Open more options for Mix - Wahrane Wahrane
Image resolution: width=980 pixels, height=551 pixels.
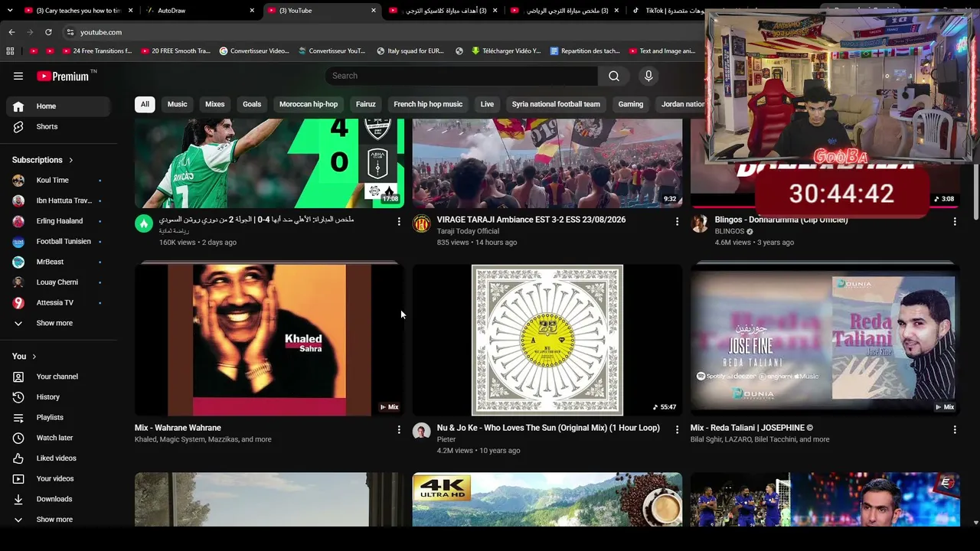(x=399, y=430)
